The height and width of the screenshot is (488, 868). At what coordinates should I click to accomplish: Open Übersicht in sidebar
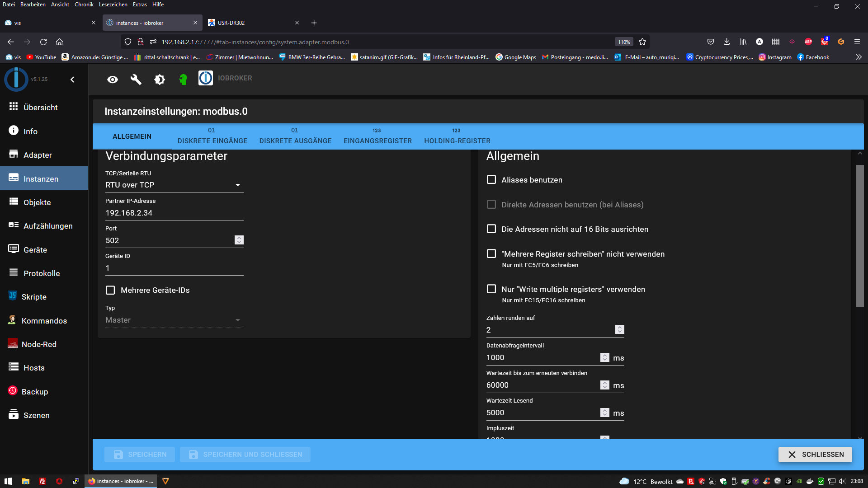(44, 108)
